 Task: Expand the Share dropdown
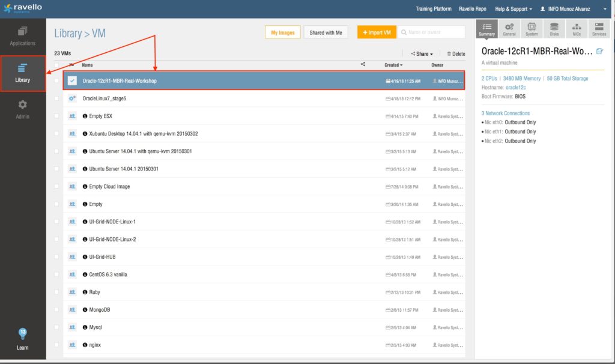[422, 53]
